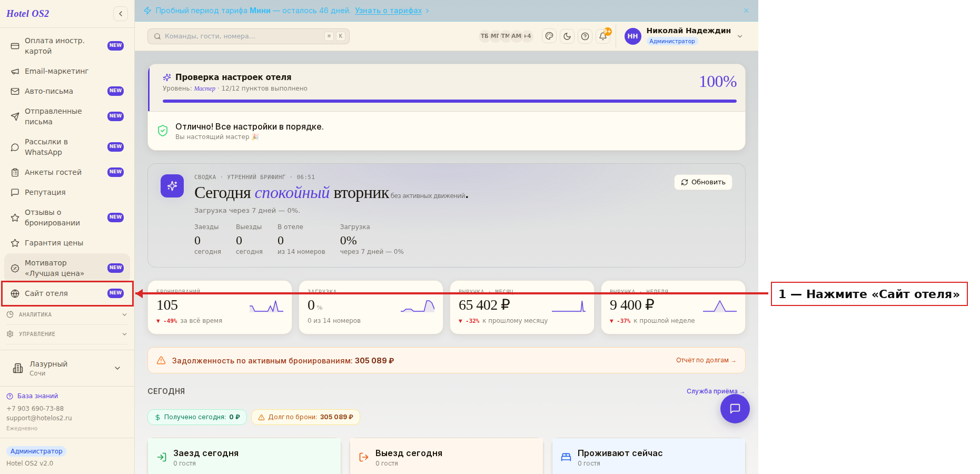Open the Узнать о тарифах link

pos(388,11)
